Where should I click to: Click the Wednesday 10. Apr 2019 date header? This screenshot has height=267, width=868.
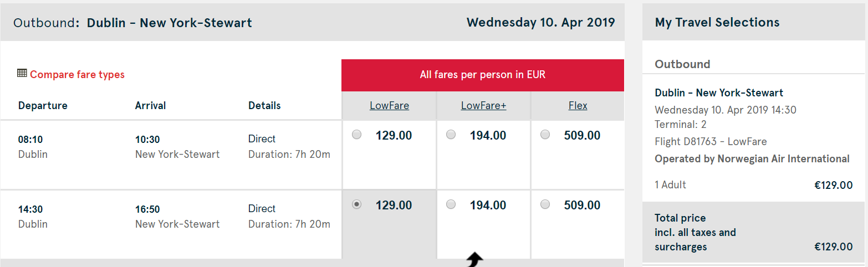[540, 23]
